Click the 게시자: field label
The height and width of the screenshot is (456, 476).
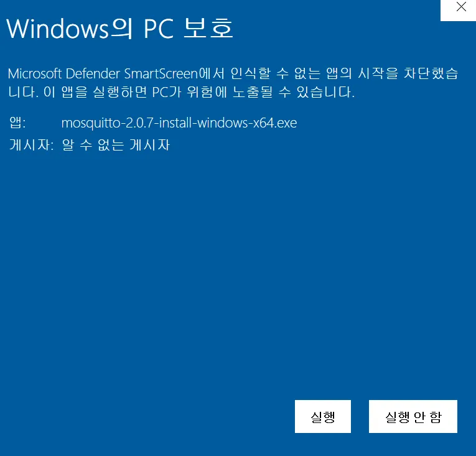point(32,145)
